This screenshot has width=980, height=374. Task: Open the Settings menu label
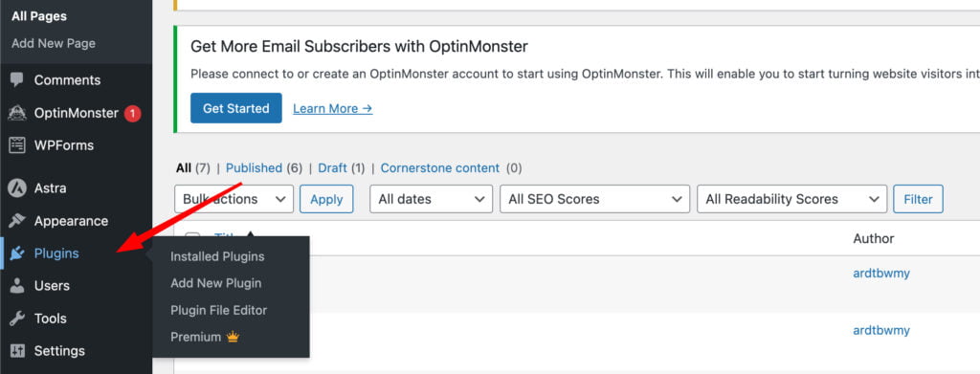(x=59, y=351)
